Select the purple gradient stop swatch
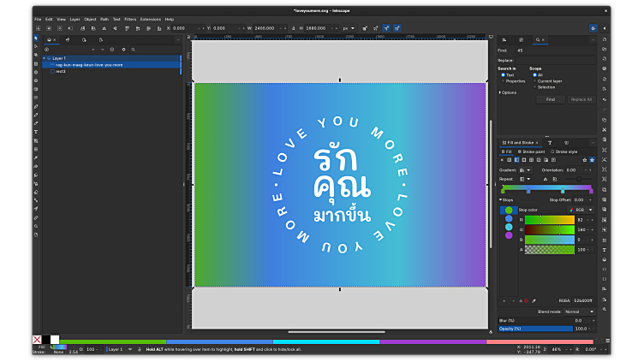Viewport: 644px width, 362px height. 509,235
